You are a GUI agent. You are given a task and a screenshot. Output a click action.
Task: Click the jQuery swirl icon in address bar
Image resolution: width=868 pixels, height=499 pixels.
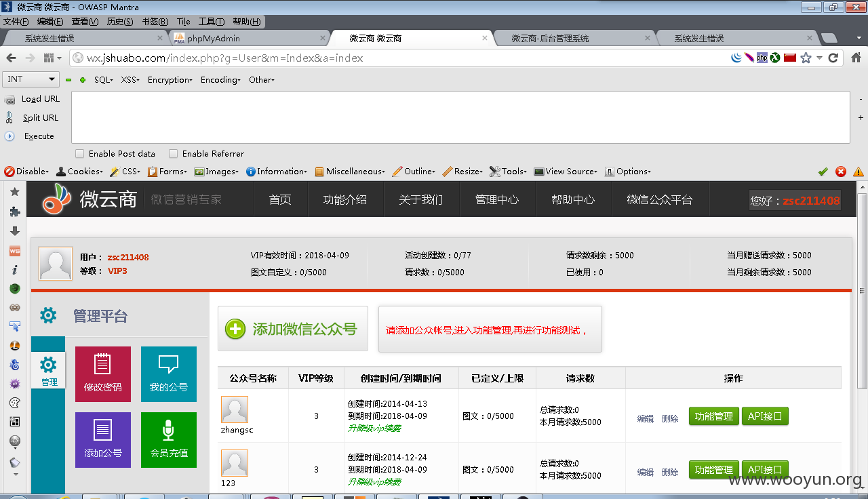pyautogui.click(x=736, y=58)
